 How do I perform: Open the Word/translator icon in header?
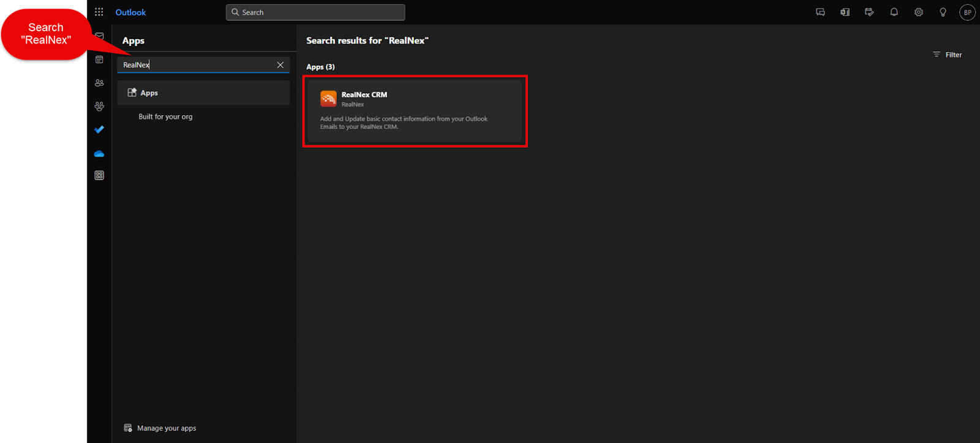pyautogui.click(x=845, y=12)
